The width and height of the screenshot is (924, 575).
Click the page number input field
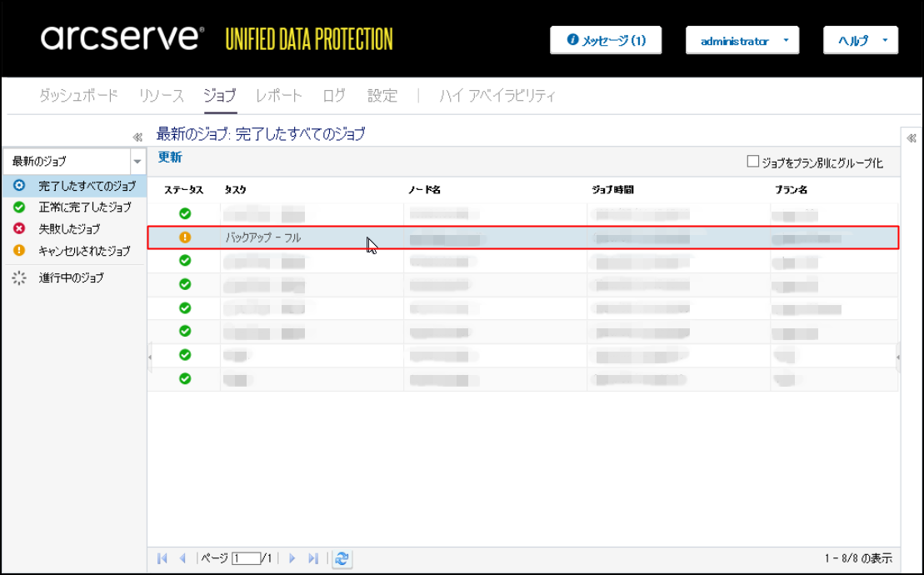pyautogui.click(x=247, y=558)
